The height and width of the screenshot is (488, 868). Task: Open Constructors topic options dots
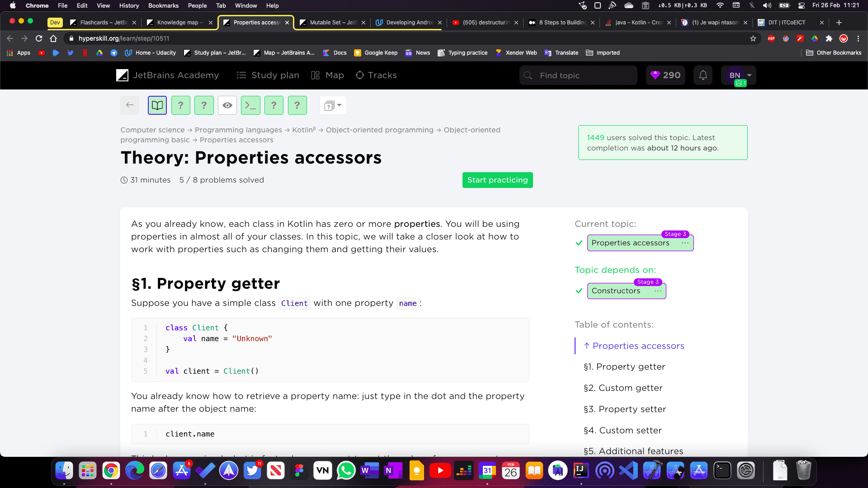pyautogui.click(x=658, y=291)
